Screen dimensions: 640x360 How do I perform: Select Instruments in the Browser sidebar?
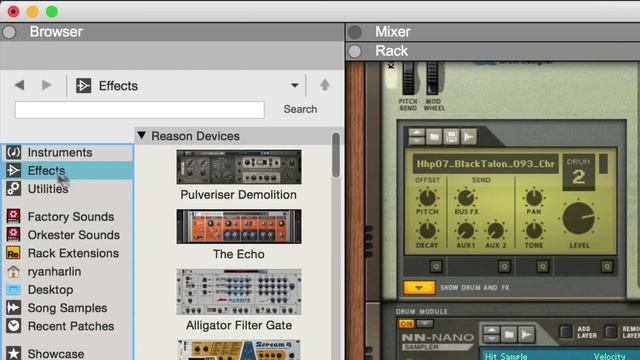point(67,152)
